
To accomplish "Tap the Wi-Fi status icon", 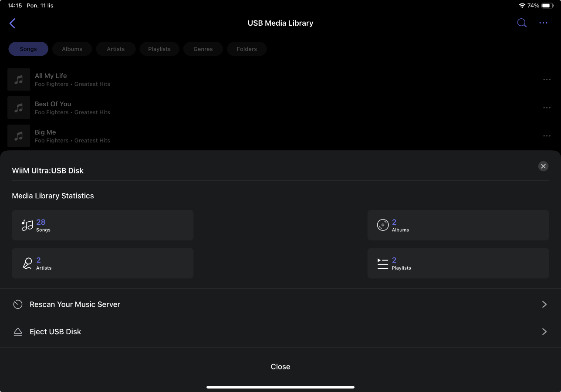I will tap(522, 6).
